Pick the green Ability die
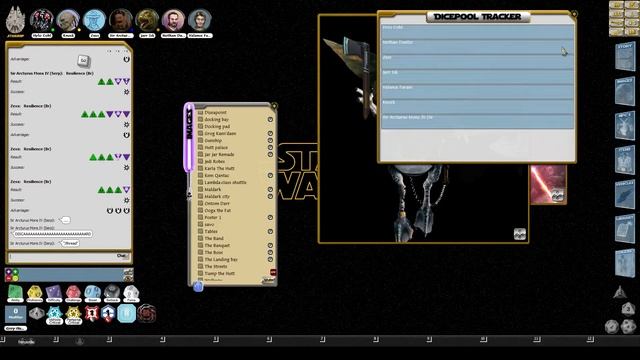This screenshot has height=360, width=640. pos(15,293)
